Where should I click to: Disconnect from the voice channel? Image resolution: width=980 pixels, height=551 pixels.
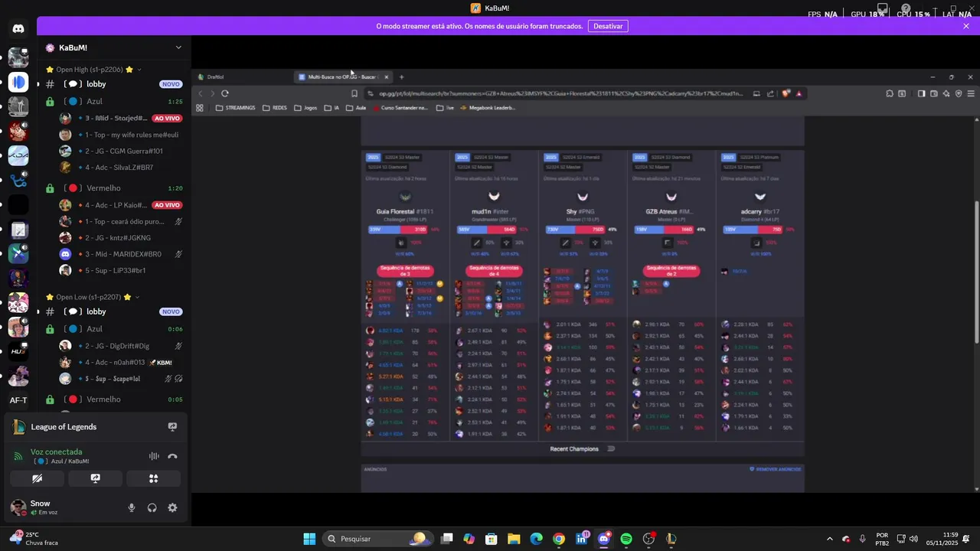(172, 456)
